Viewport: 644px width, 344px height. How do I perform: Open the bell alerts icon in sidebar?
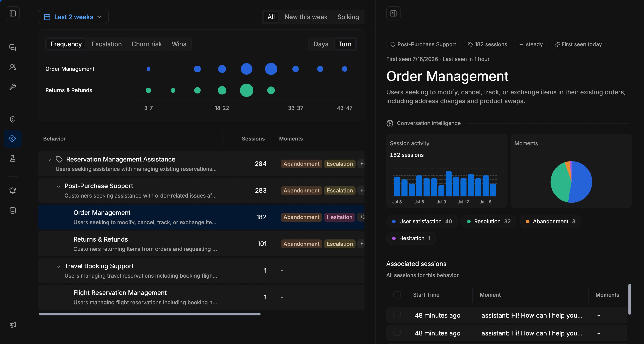coord(13,191)
